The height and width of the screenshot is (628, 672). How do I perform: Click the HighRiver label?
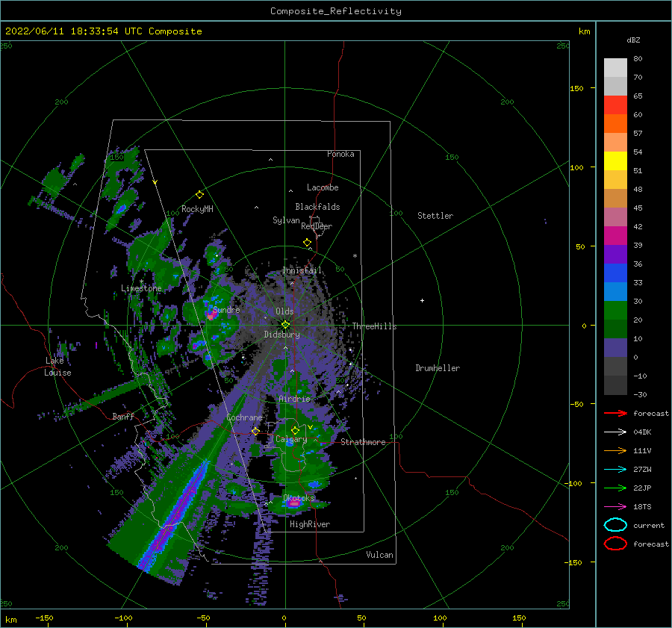click(x=310, y=524)
